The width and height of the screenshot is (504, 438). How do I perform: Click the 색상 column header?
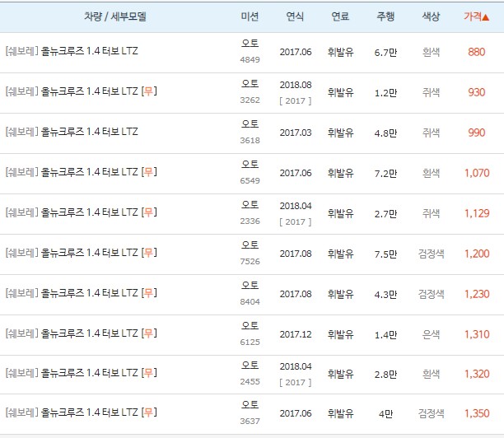(x=431, y=16)
